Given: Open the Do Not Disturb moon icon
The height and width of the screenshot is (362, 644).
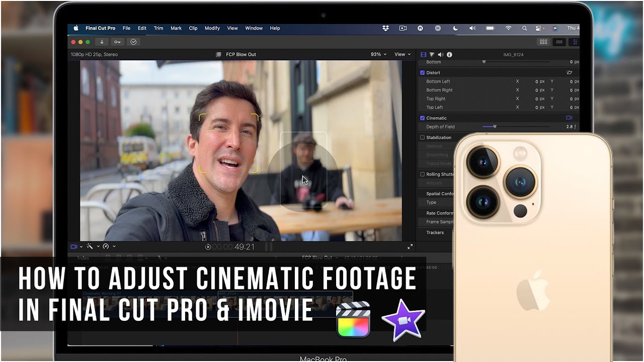Looking at the screenshot, I should click(455, 28).
